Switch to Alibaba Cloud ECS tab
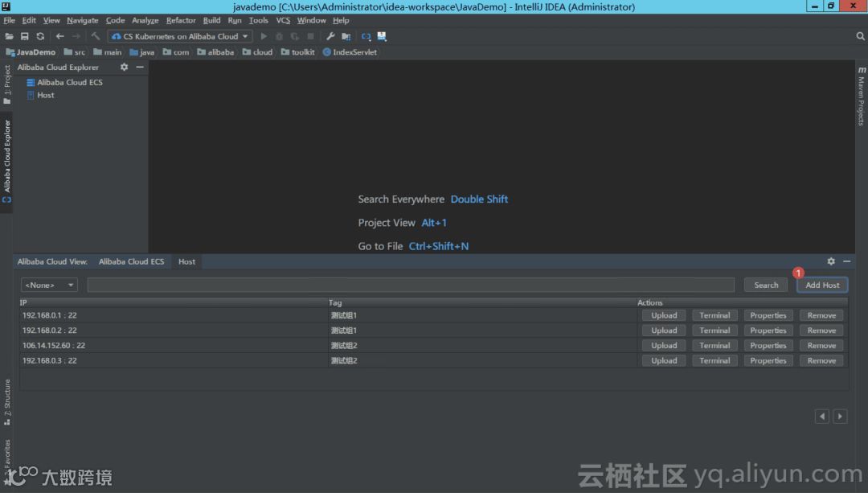The width and height of the screenshot is (868, 493). (x=131, y=261)
